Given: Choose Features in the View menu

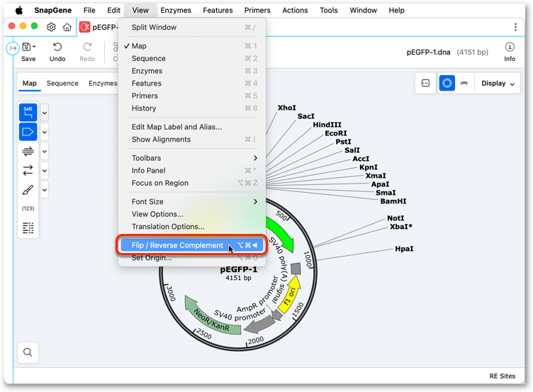Looking at the screenshot, I should (x=192, y=84).
